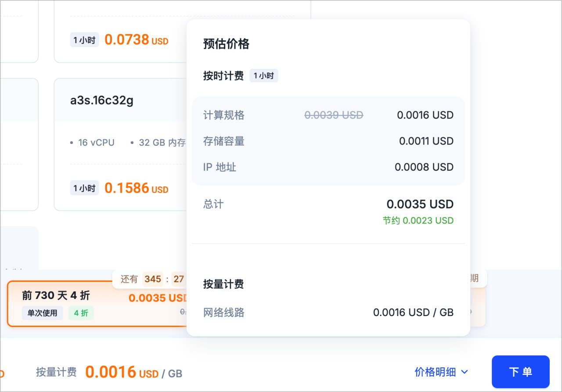
Task: Click the 345 countdown number
Action: (153, 279)
